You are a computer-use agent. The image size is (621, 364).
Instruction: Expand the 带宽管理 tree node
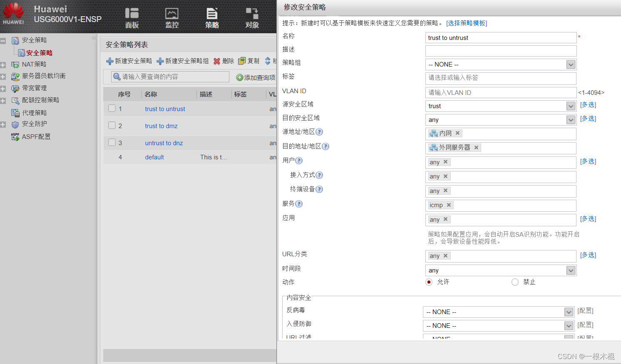(3, 89)
